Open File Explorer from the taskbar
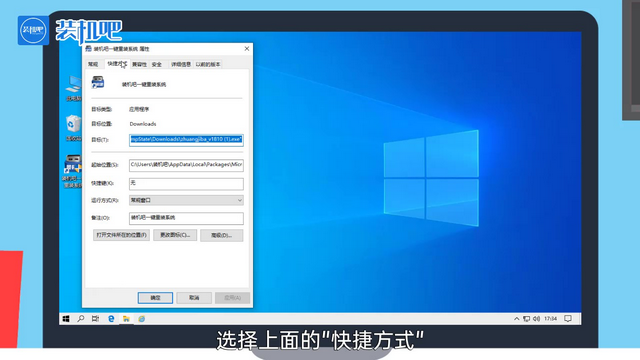 (x=126, y=319)
